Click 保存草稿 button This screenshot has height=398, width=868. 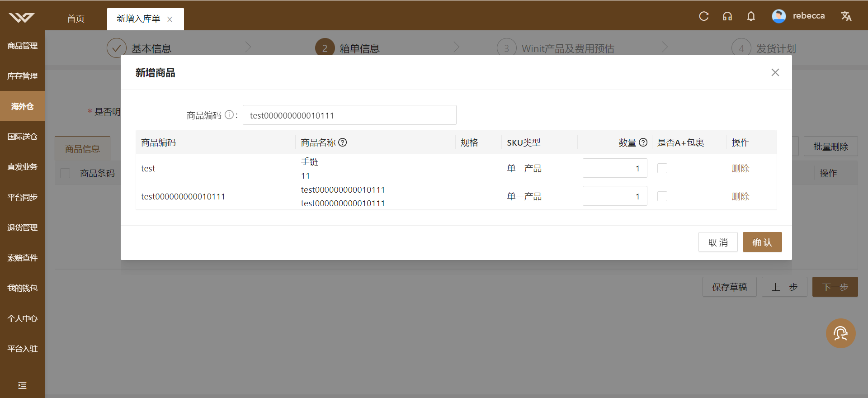pyautogui.click(x=730, y=287)
